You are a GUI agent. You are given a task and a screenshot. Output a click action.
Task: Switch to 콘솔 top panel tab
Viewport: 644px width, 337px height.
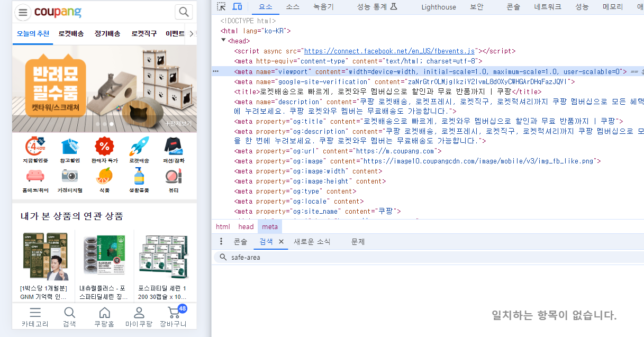pyautogui.click(x=513, y=7)
